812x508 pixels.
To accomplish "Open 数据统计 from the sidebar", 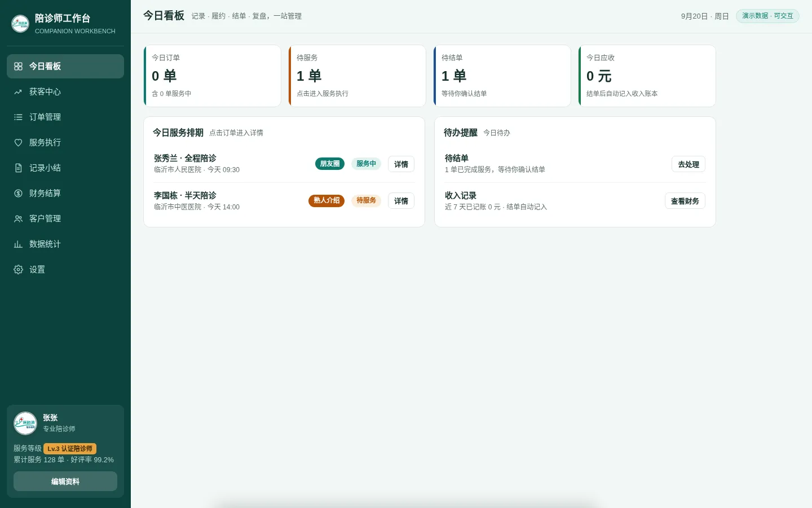I will pos(65,244).
